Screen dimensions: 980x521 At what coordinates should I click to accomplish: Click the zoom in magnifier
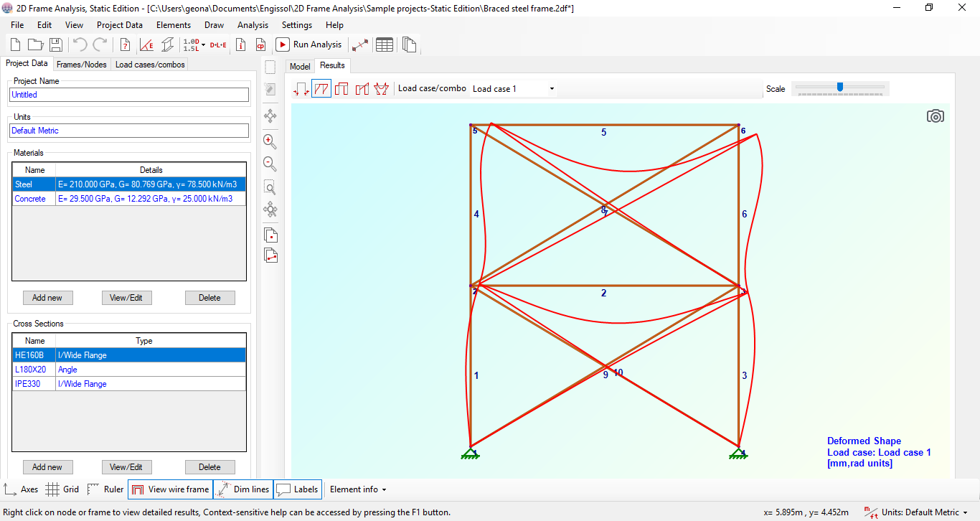tap(270, 141)
